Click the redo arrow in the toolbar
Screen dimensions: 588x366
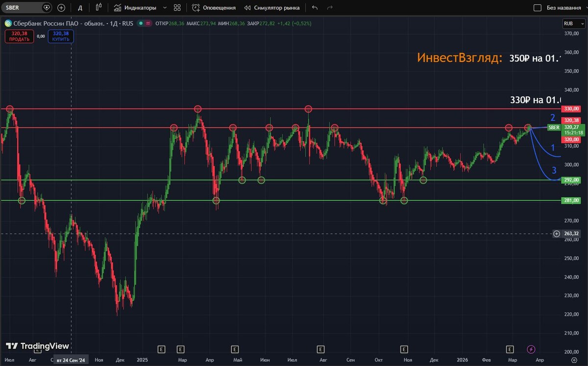[x=330, y=8]
